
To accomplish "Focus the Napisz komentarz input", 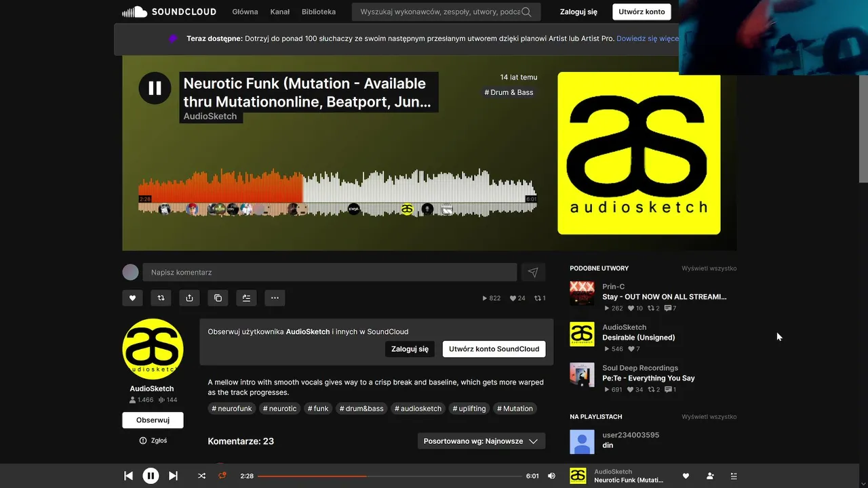I will pyautogui.click(x=330, y=272).
